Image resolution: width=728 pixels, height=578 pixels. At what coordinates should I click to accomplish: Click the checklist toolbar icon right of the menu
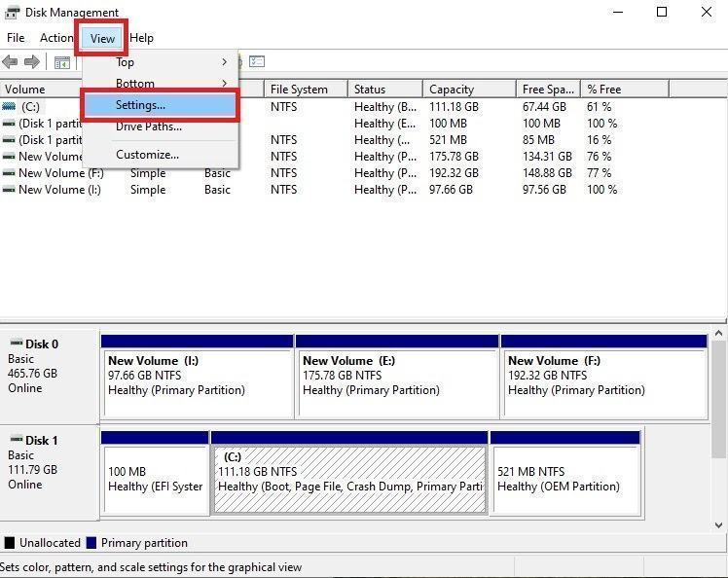(257, 62)
